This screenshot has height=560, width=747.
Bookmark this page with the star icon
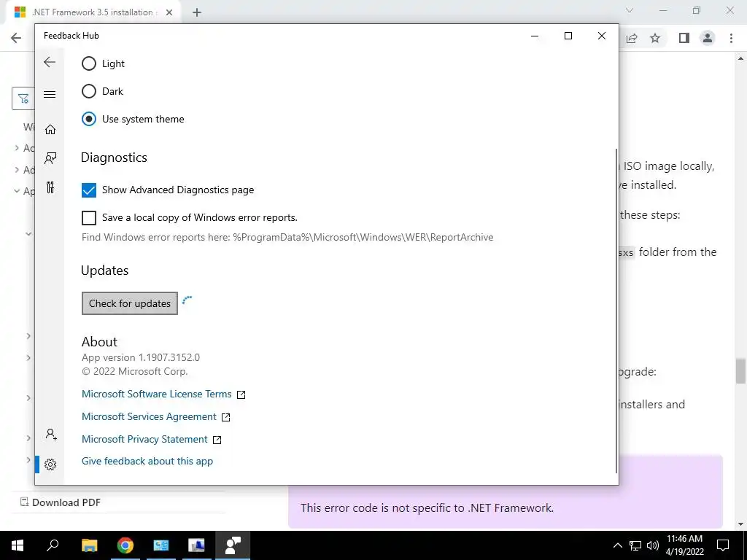pyautogui.click(x=655, y=38)
